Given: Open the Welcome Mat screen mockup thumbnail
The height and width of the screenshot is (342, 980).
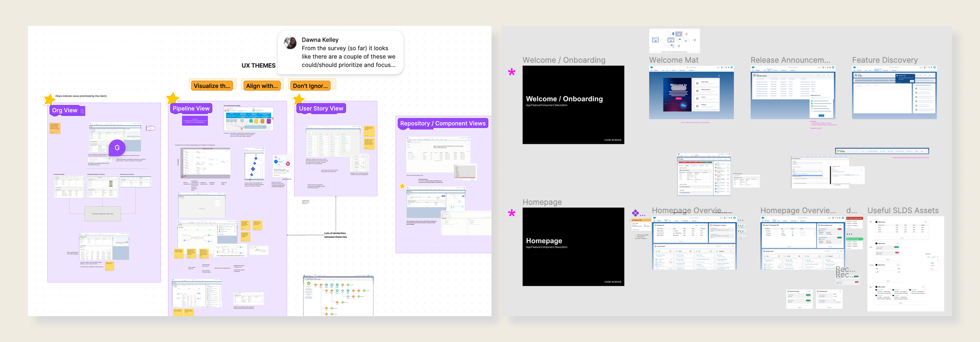Looking at the screenshot, I should pyautogui.click(x=691, y=92).
